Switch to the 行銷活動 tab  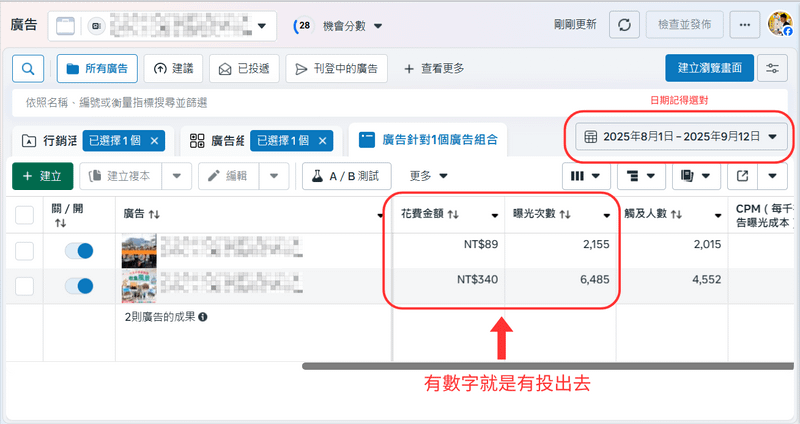[46, 141]
